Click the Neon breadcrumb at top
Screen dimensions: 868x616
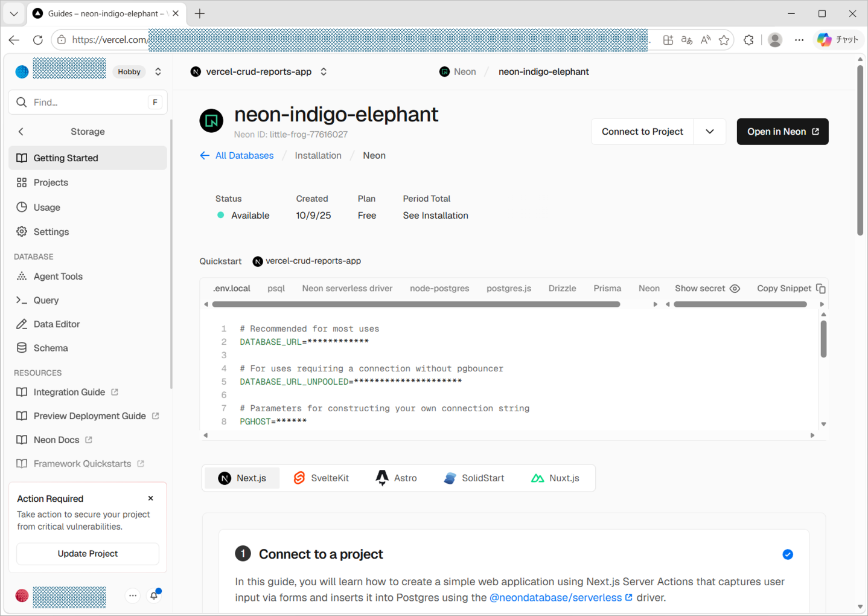click(458, 71)
